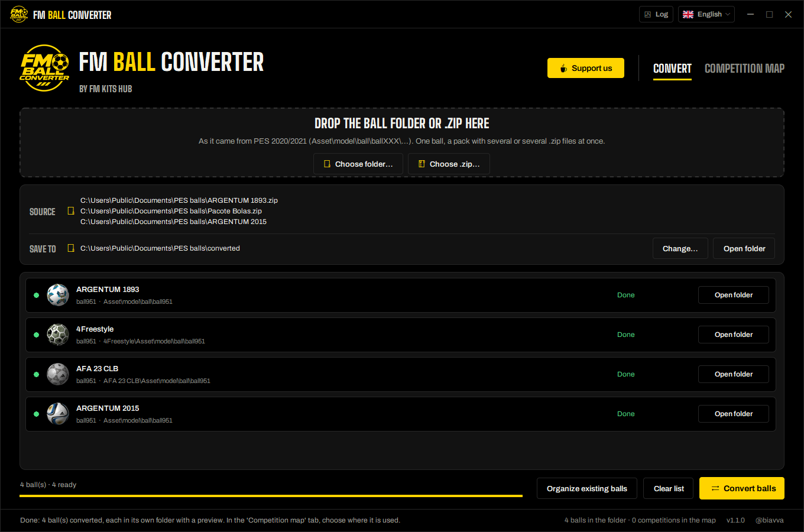804x532 pixels.
Task: Click the green status dot for ARGENTUM 1893
Action: [x=36, y=295]
